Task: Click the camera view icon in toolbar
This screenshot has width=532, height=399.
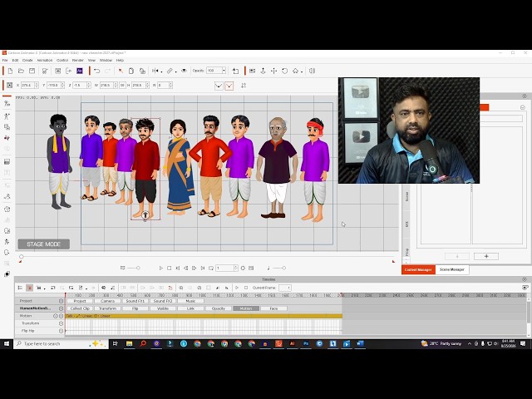Action: point(252,71)
